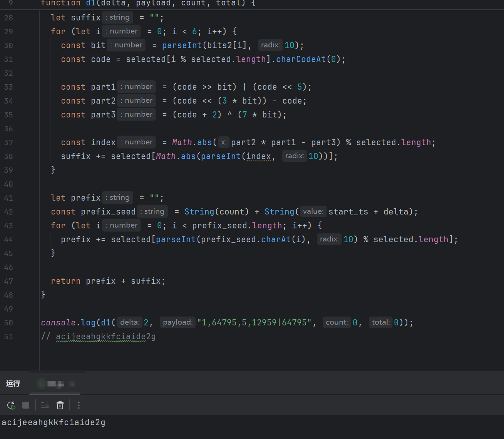Click Math on line 37
Screen dimensions: 504x439
(x=182, y=142)
